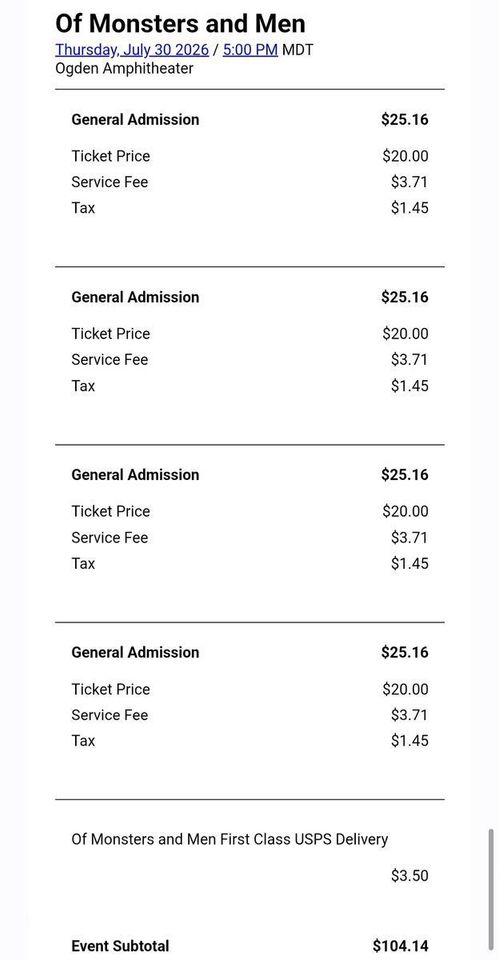
Task: Click the Of Monsters and Men event title
Action: (x=181, y=24)
